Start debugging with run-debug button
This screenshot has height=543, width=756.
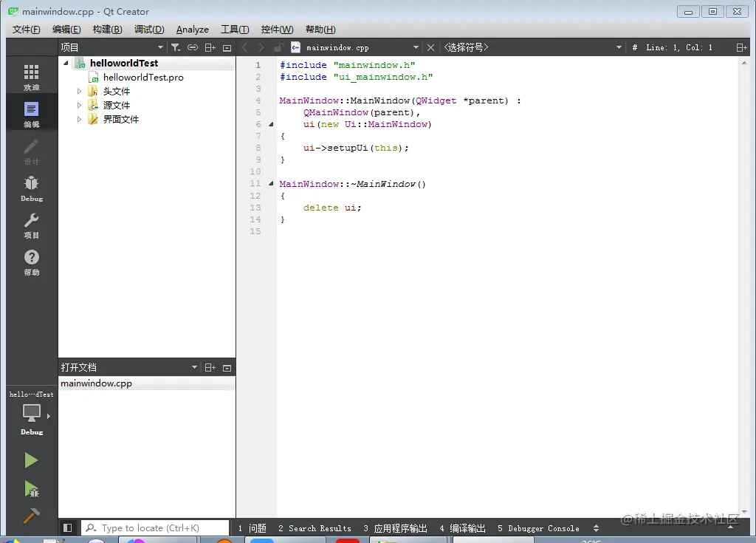(31, 489)
